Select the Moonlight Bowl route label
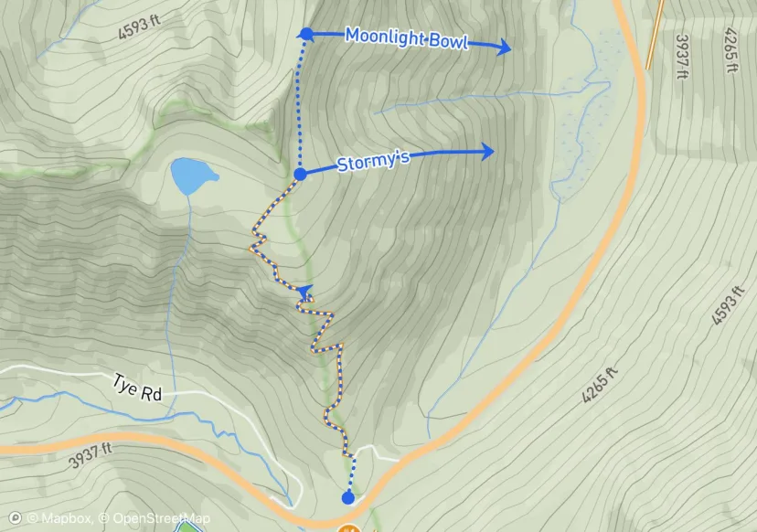This screenshot has height=532, width=757. click(407, 38)
